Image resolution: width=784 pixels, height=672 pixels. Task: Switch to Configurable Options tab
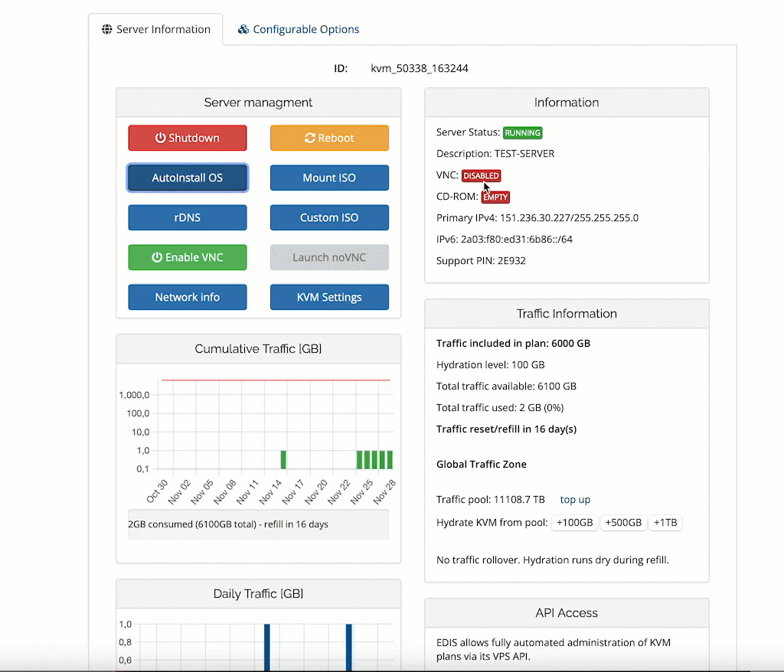click(x=299, y=30)
